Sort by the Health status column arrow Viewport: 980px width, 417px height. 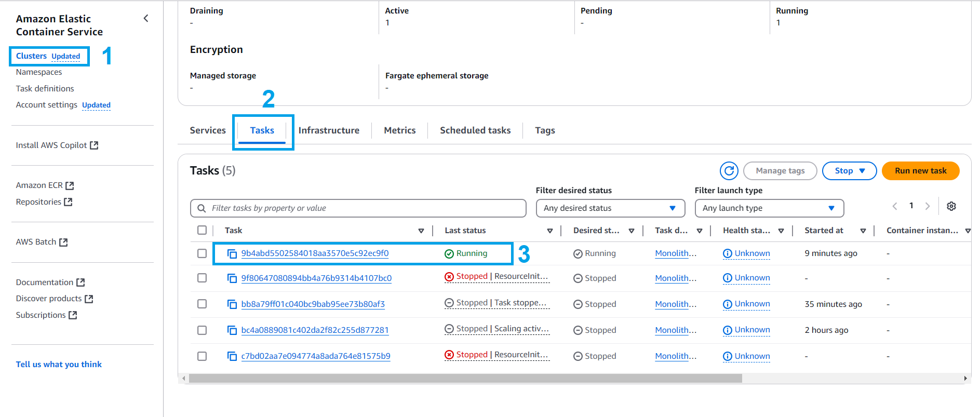[x=781, y=231]
